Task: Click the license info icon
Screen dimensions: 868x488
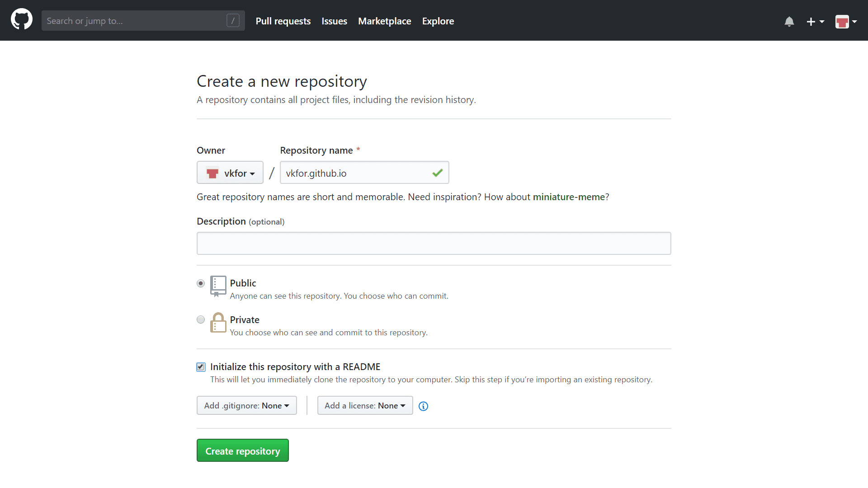Action: tap(423, 406)
